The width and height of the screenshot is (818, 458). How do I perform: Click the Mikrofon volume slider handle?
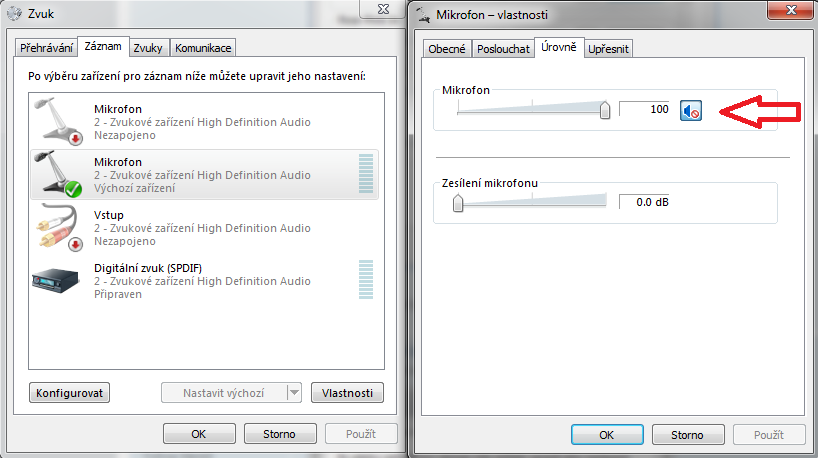[x=605, y=111]
